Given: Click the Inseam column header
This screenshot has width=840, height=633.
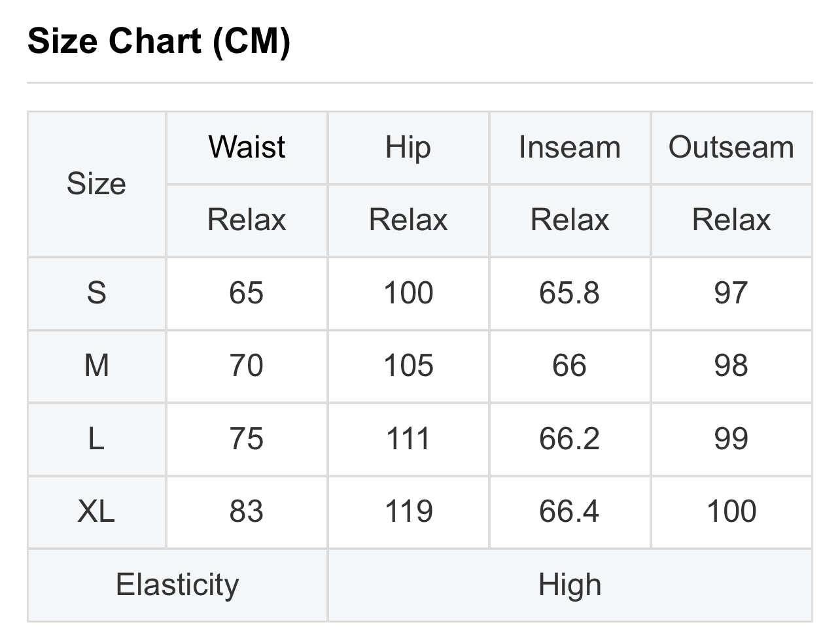Looking at the screenshot, I should pyautogui.click(x=569, y=147).
